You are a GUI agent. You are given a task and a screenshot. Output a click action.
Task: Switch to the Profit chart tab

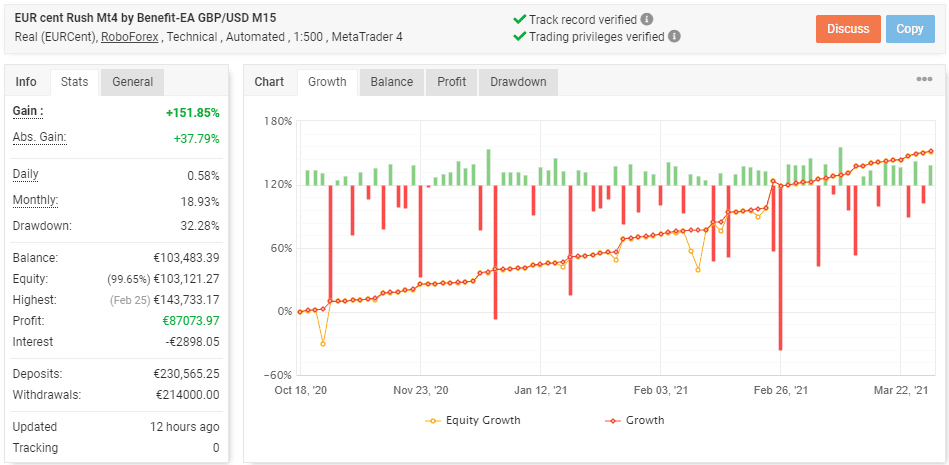pos(451,82)
